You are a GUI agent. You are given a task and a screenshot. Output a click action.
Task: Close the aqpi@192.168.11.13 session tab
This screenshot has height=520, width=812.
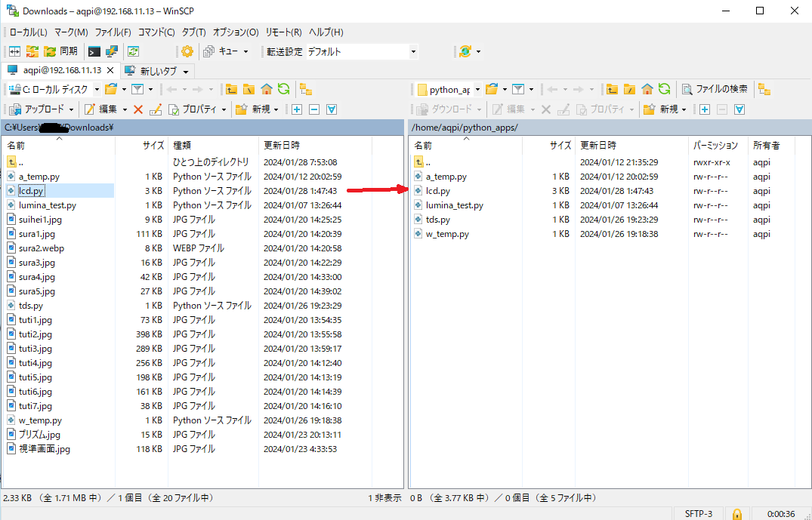coord(110,70)
